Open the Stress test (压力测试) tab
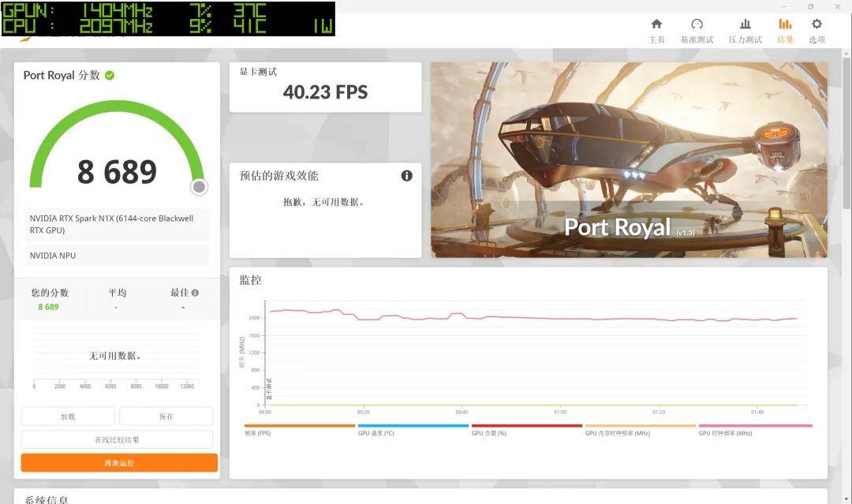Image resolution: width=852 pixels, height=504 pixels. point(745,31)
